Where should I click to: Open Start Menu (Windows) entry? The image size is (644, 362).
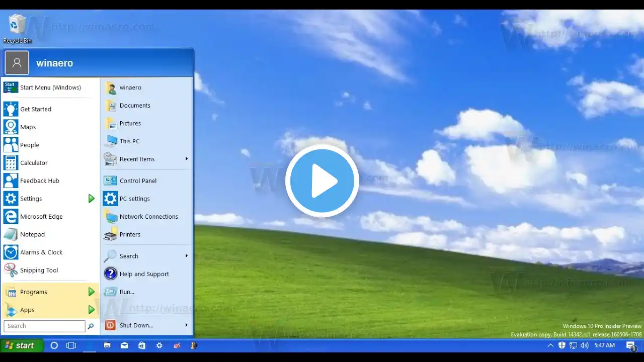point(50,87)
